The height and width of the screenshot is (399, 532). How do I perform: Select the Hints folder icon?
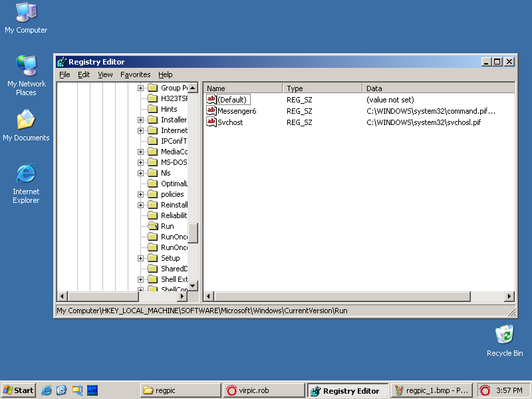[x=153, y=109]
